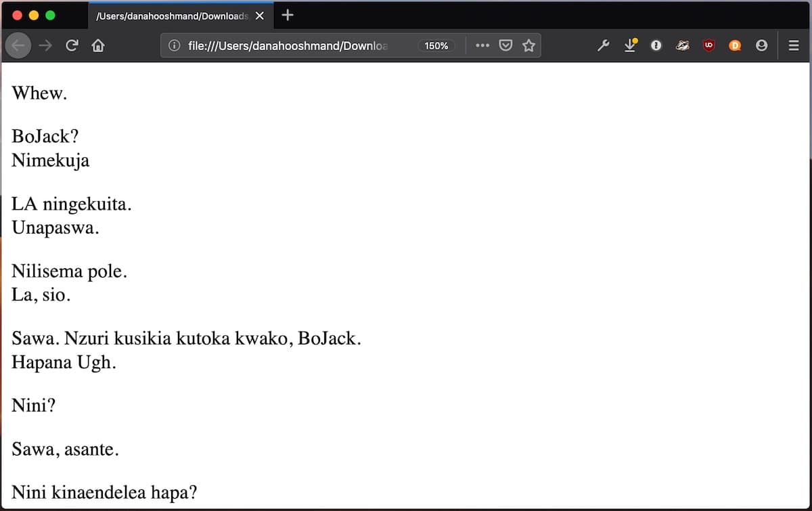Minimize the window with the yellow button

point(33,15)
